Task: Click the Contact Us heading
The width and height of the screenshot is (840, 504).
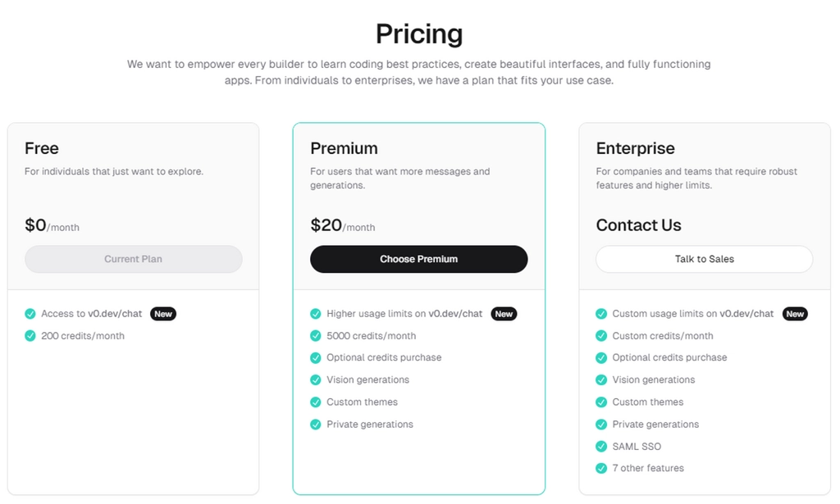Action: [x=638, y=225]
